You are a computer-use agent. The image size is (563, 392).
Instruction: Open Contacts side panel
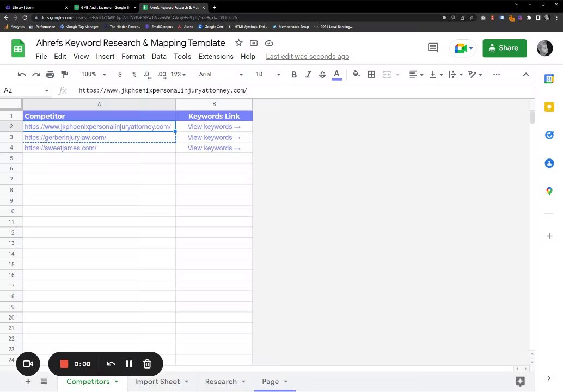point(549,163)
